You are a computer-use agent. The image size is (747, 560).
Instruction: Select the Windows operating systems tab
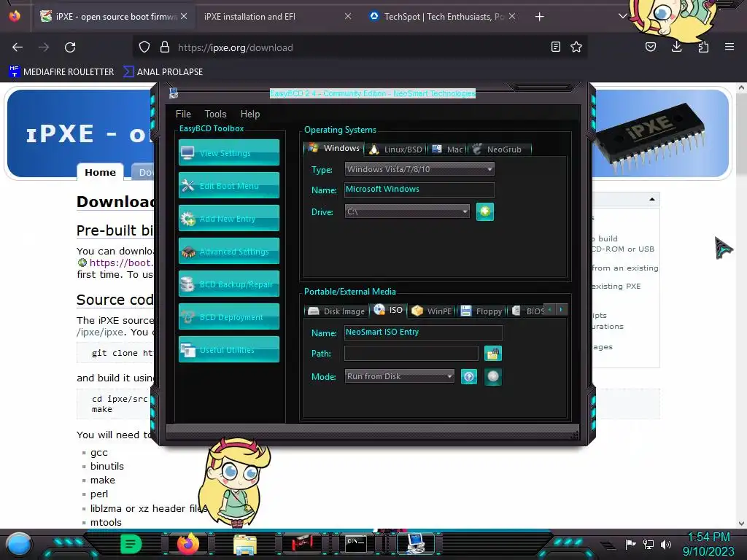point(333,148)
